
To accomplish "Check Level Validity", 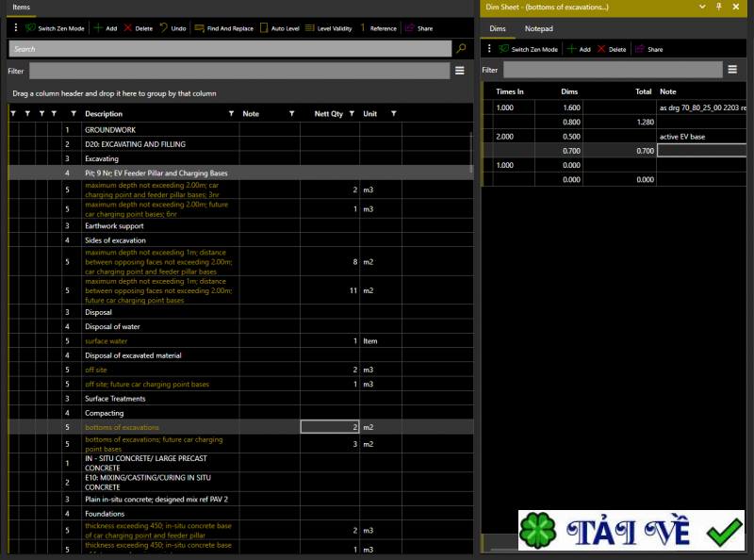I will click(328, 28).
